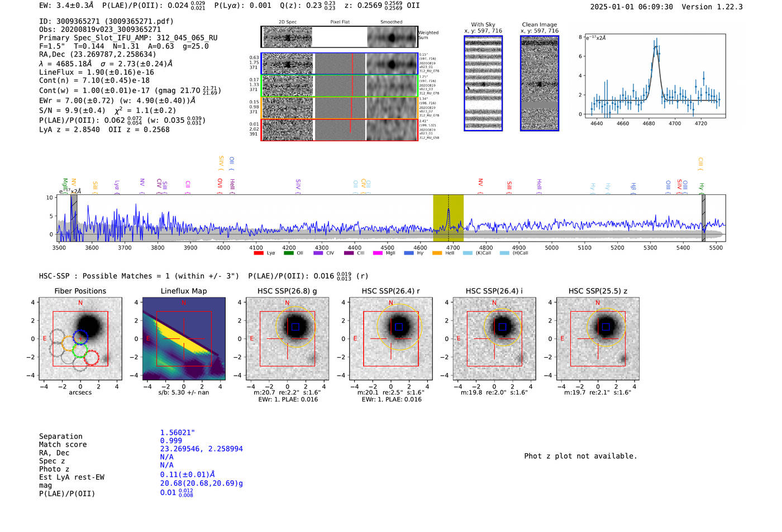Click the Fiber Positions thumbnail image
Image resolution: width=782 pixels, height=532 pixels.
click(x=80, y=339)
